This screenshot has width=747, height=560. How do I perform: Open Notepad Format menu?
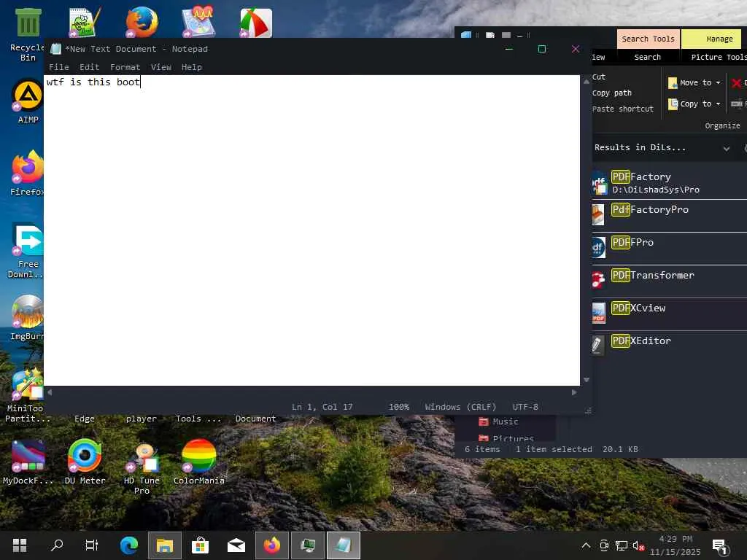[x=125, y=67]
